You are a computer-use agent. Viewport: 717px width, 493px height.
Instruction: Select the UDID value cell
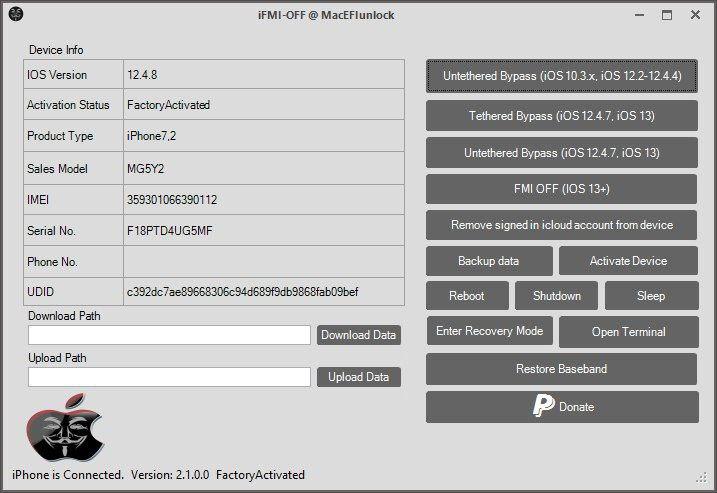[264, 292]
